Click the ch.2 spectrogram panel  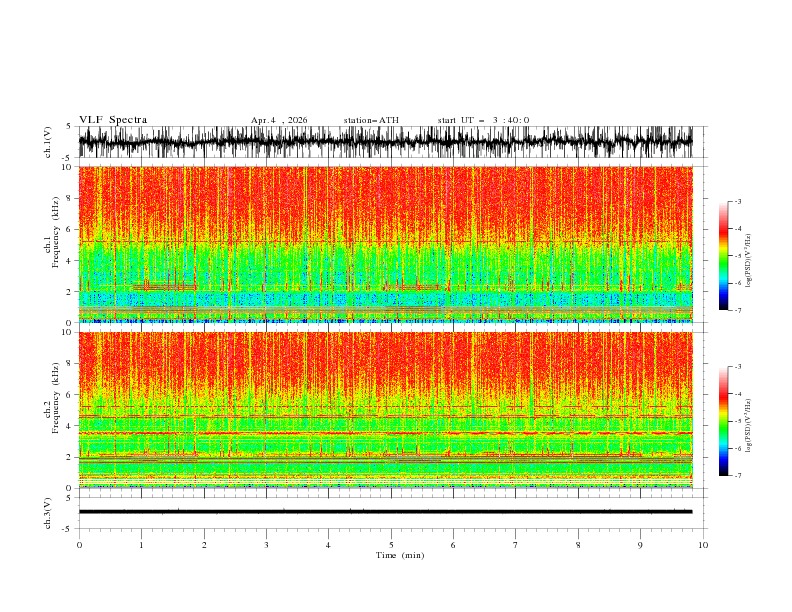385,410
